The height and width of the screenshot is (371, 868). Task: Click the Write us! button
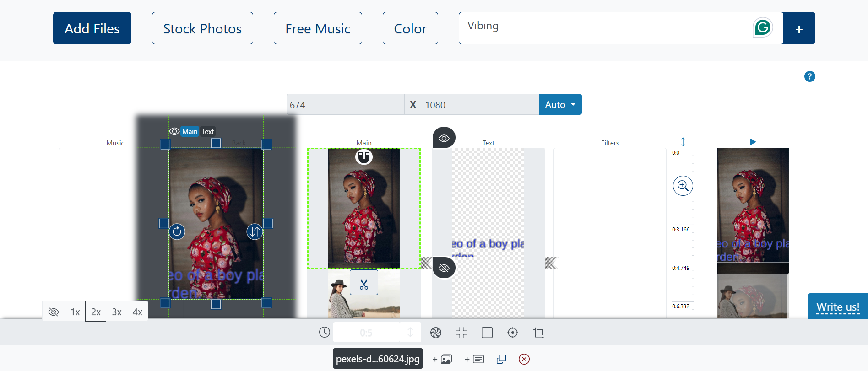point(838,306)
